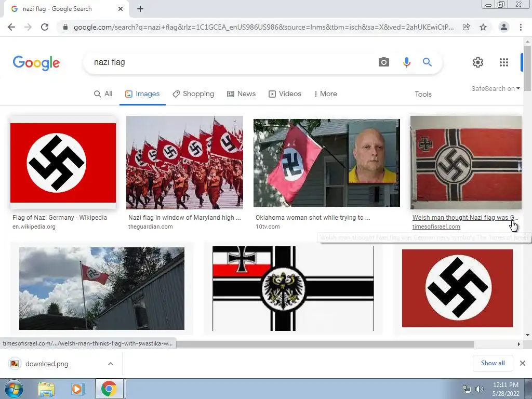Open the house-and-flagpole photo thumbnail
Image resolution: width=532 pixels, height=399 pixels.
point(102,288)
